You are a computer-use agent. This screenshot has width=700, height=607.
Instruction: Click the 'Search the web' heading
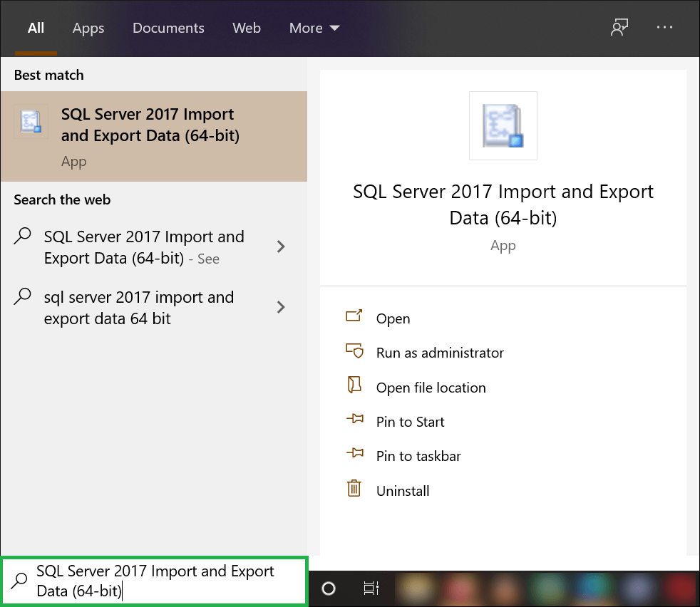62,199
